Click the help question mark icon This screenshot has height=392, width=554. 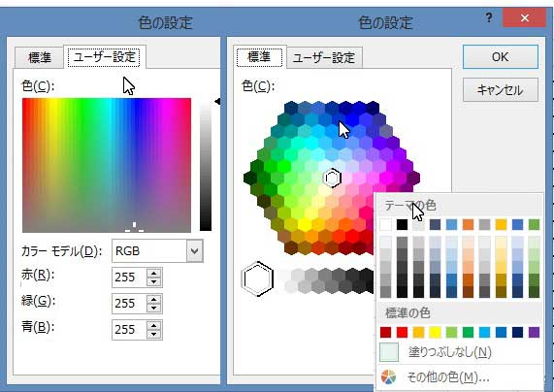pyautogui.click(x=489, y=16)
